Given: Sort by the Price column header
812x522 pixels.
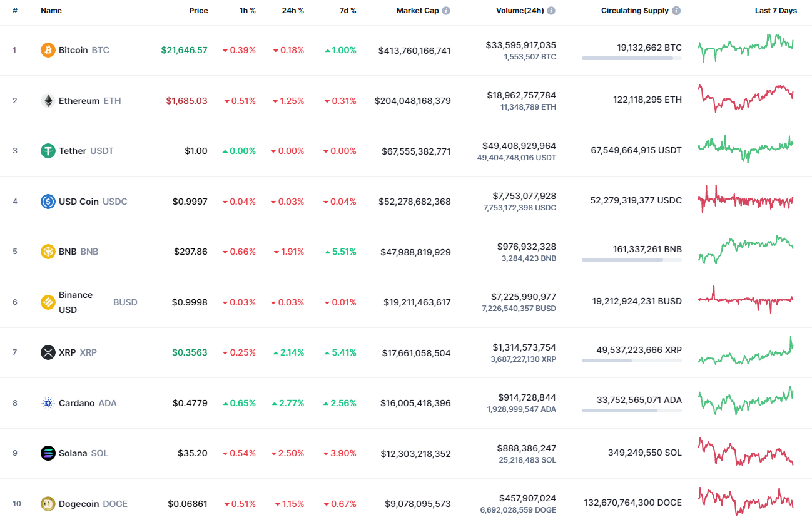Looking at the screenshot, I should pyautogui.click(x=198, y=10).
